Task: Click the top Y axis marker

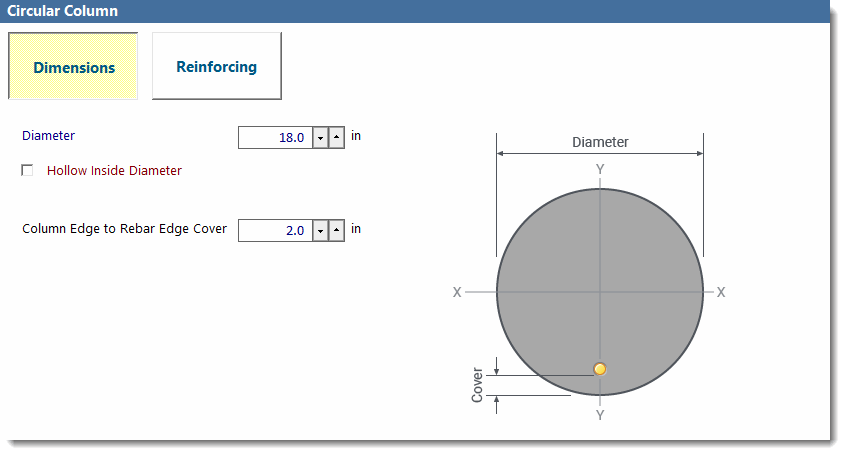Action: click(x=600, y=169)
